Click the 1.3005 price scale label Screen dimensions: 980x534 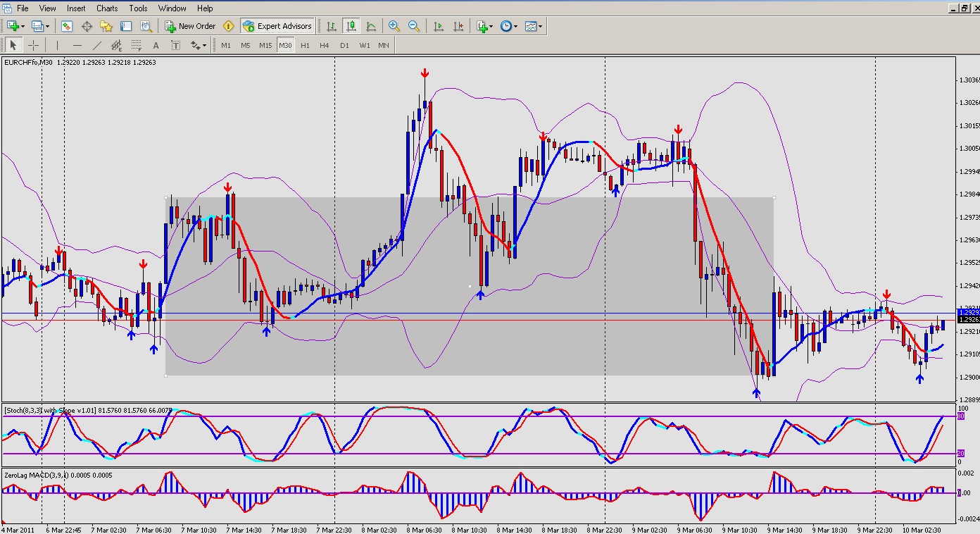click(x=969, y=149)
